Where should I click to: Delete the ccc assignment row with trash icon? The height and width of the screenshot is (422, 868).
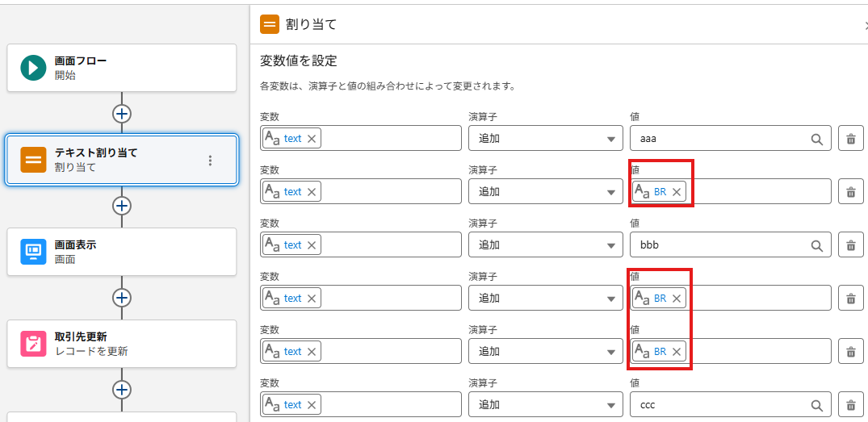coord(850,405)
